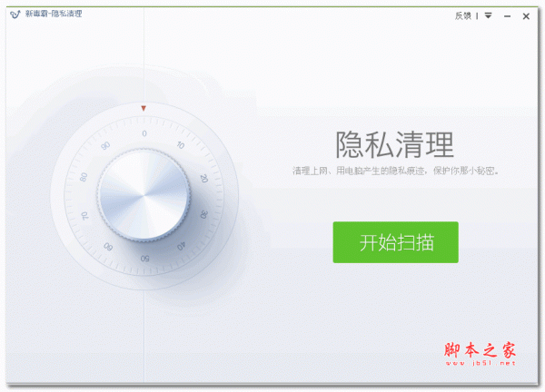
Task: Click the 脚本之家 red watermark logo
Action: click(x=480, y=350)
